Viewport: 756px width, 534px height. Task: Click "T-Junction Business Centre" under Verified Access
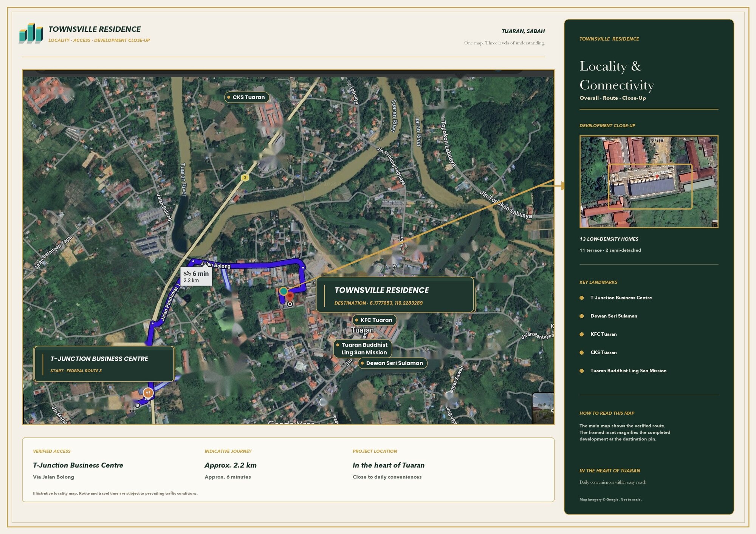78,466
